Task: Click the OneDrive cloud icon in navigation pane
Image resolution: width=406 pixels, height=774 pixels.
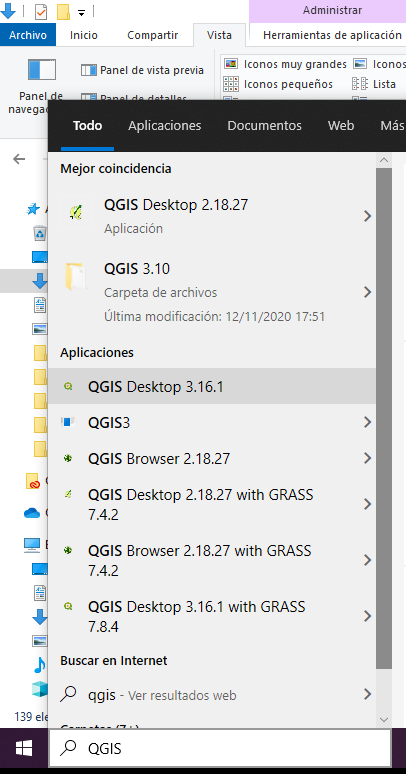Action: pos(32,513)
